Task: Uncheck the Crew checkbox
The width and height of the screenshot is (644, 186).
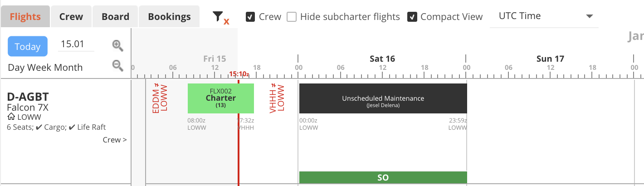Action: (250, 17)
